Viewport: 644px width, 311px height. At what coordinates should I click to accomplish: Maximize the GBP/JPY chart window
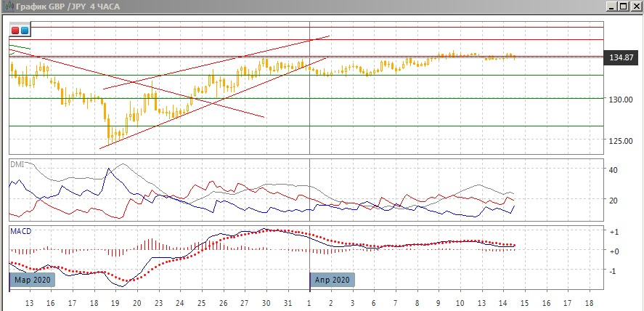pos(624,7)
